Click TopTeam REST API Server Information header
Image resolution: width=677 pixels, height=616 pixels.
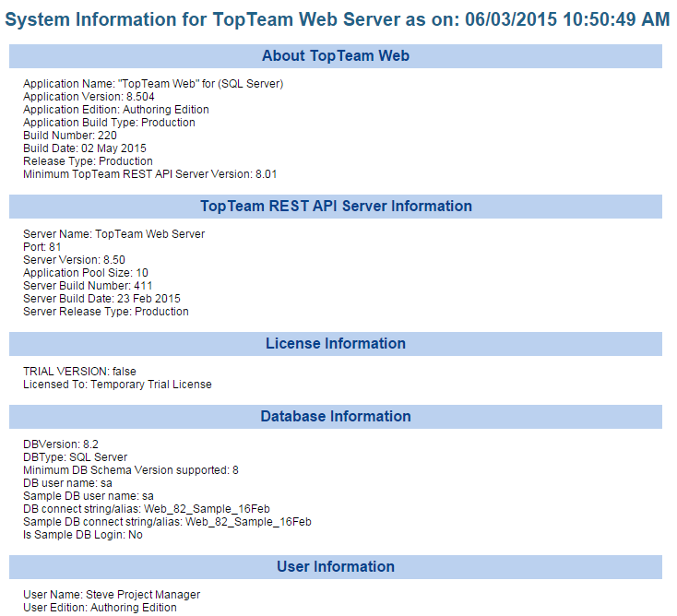pos(336,207)
